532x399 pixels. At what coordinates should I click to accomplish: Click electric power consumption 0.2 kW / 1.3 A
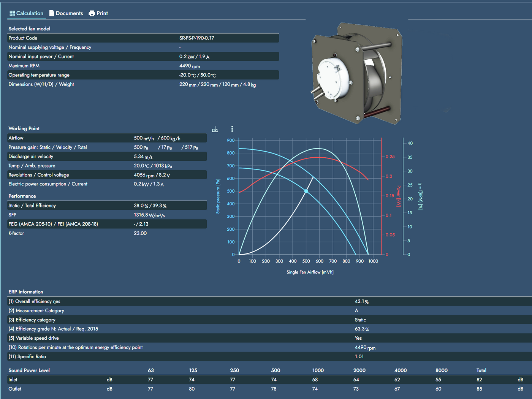149,184
